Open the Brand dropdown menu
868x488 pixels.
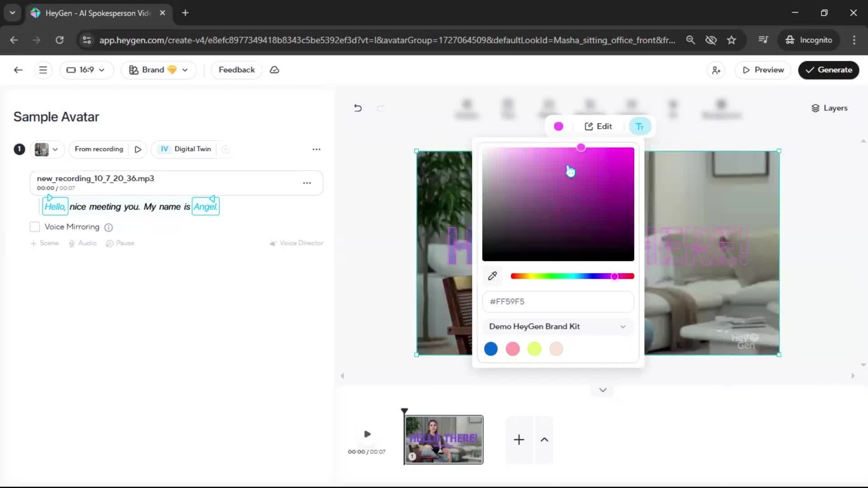158,70
